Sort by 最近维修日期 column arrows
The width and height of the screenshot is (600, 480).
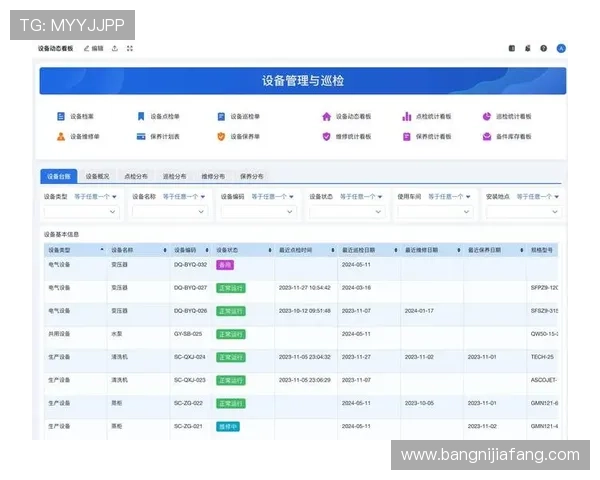point(458,250)
